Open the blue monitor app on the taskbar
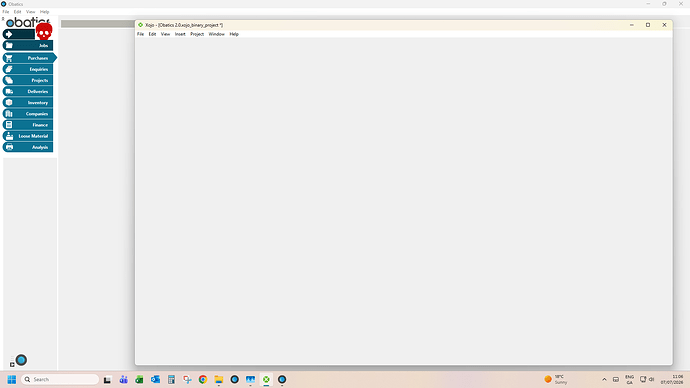This screenshot has height=388, width=690. pos(250,379)
